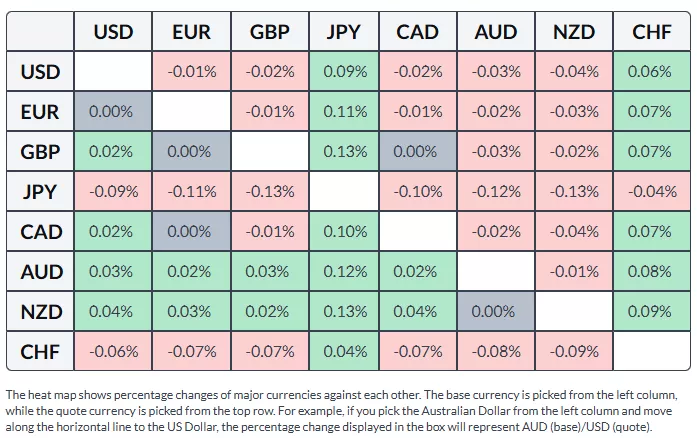697x438 pixels.
Task: Select the NZD column header
Action: pyautogui.click(x=574, y=32)
